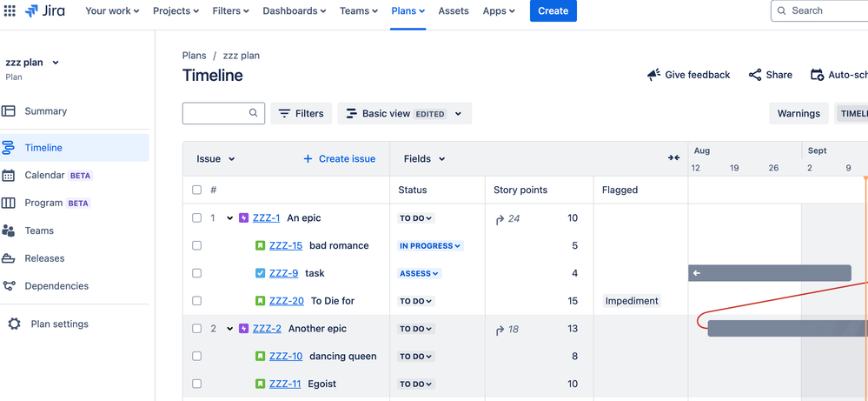Image resolution: width=868 pixels, height=401 pixels.
Task: Collapse the ZZZ-1 An epic row
Action: 229,218
